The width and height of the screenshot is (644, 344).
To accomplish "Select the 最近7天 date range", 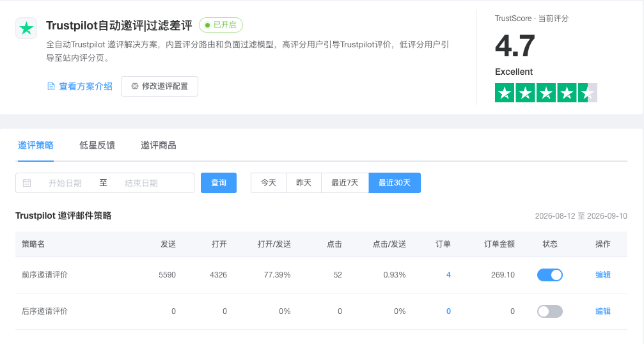I will point(345,183).
